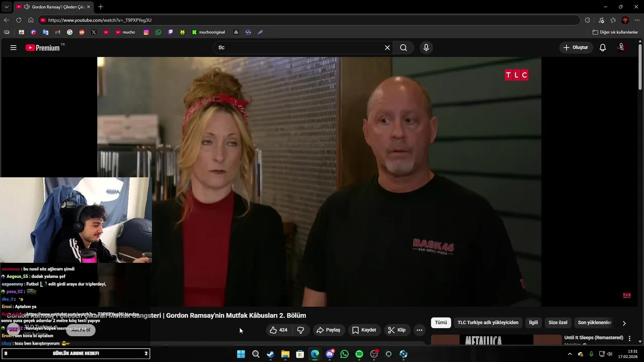Go back with browser back arrow
The image size is (644, 362).
coord(7,20)
